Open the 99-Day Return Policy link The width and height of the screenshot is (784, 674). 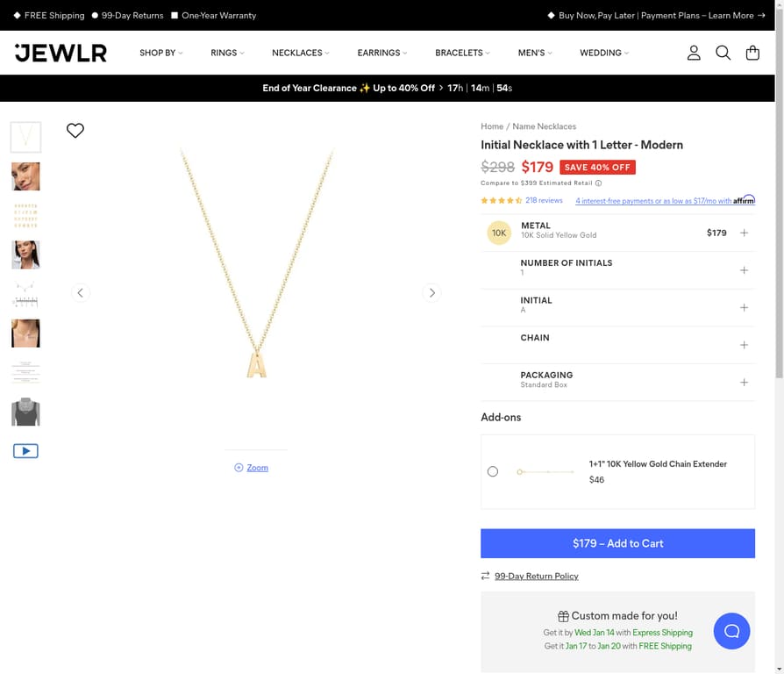[x=536, y=576]
